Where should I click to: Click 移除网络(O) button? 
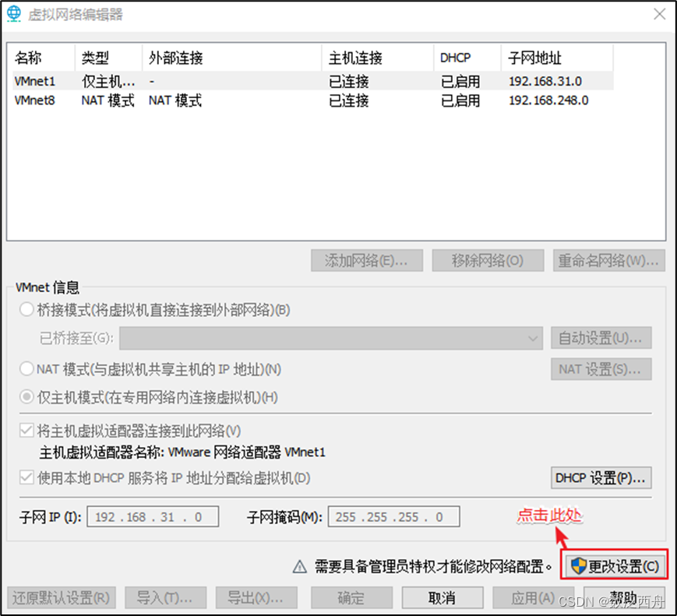488,260
